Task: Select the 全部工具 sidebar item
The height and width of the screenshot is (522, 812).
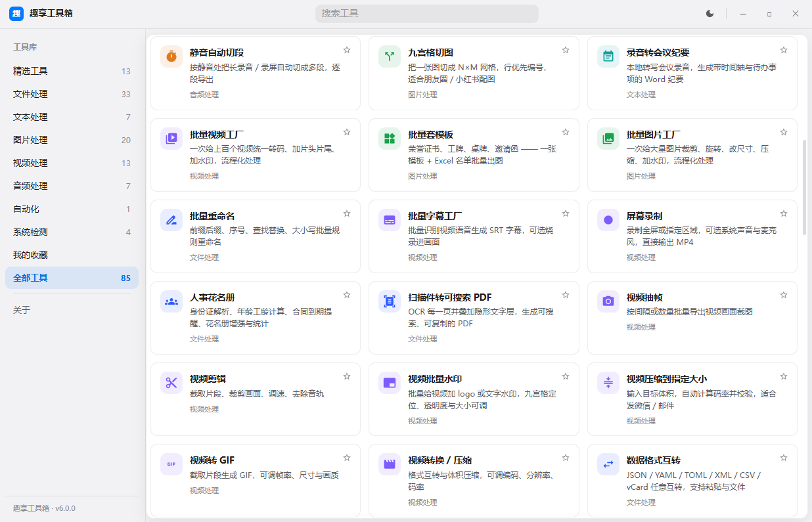Action: point(72,278)
